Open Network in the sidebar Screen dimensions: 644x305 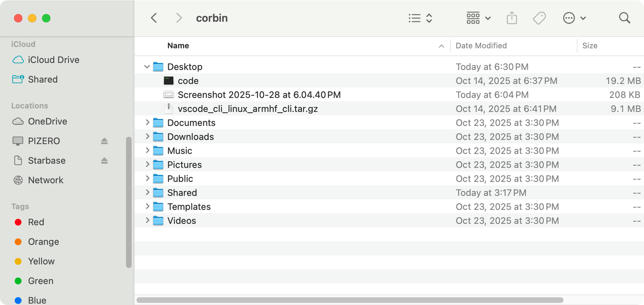point(45,180)
